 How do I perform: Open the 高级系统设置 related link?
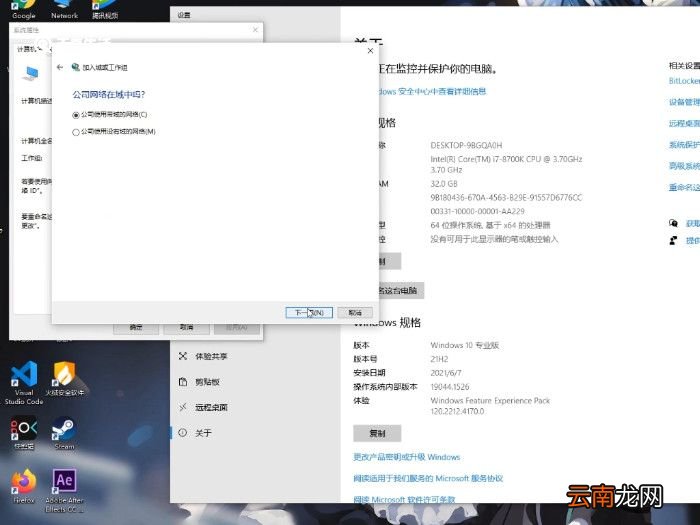pyautogui.click(x=684, y=166)
